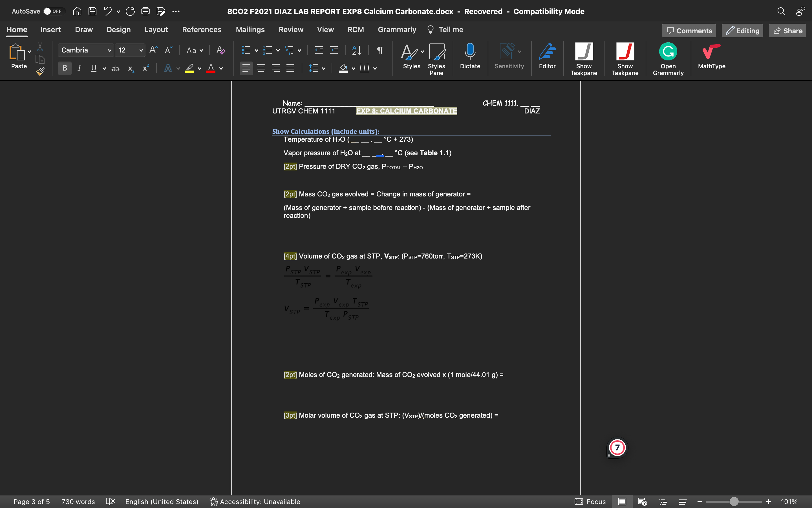The width and height of the screenshot is (812, 508).
Task: Apply the yellow text highlight color
Action: click(189, 68)
